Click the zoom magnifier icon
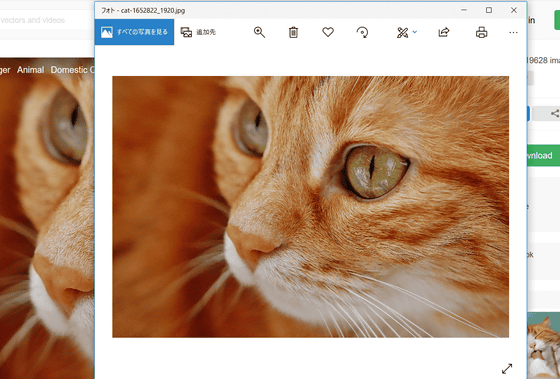This screenshot has height=379, width=560. (x=259, y=32)
